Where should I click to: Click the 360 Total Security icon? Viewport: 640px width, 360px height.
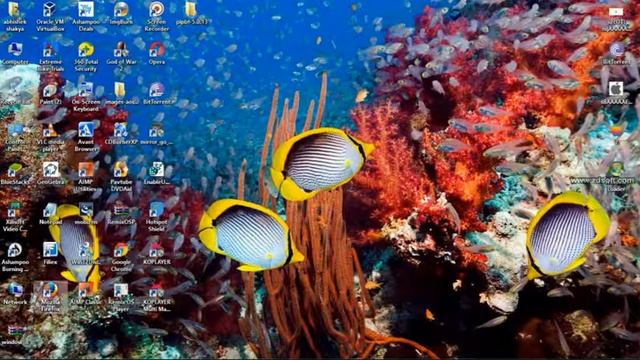86,50
